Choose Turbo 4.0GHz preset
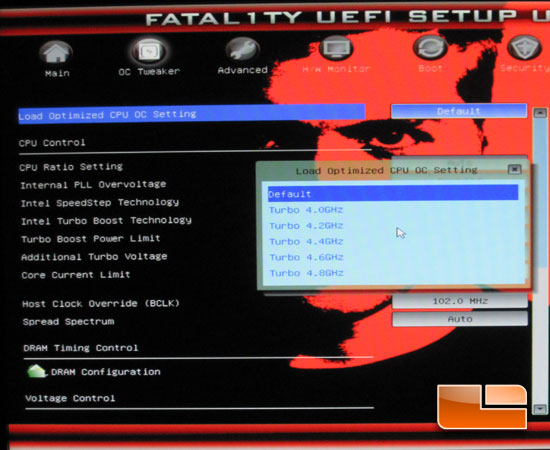This screenshot has height=450, width=550. pyautogui.click(x=306, y=210)
